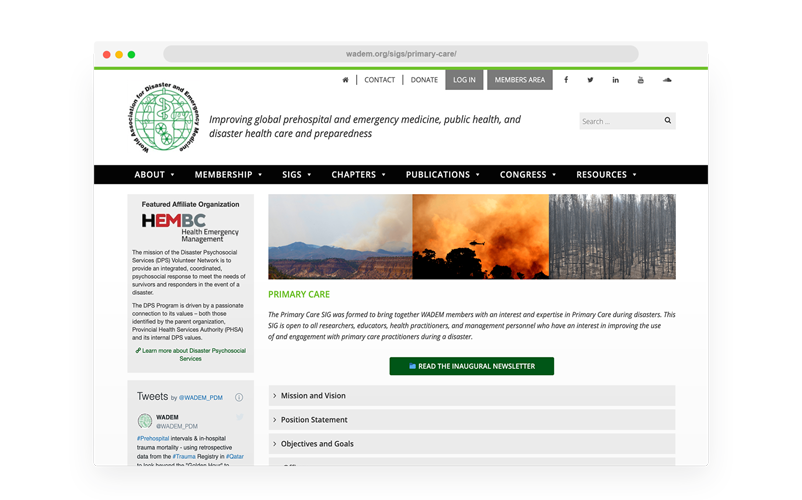Open Learn more about Disaster Psychosocial Services
This screenshot has width=802, height=500.
[x=190, y=355]
